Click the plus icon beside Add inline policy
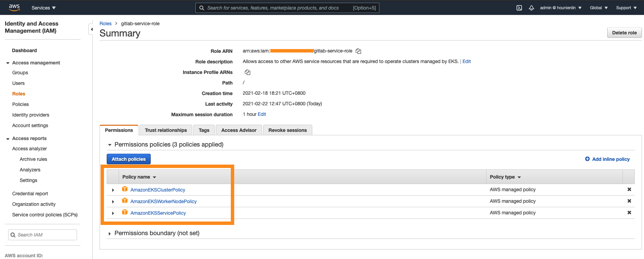The width and height of the screenshot is (644, 259). tap(587, 159)
